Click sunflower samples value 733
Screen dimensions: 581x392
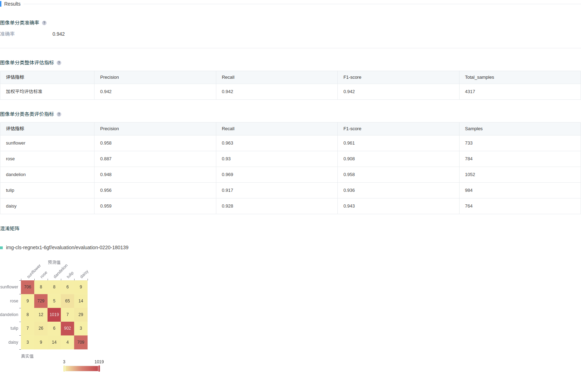[x=469, y=143]
